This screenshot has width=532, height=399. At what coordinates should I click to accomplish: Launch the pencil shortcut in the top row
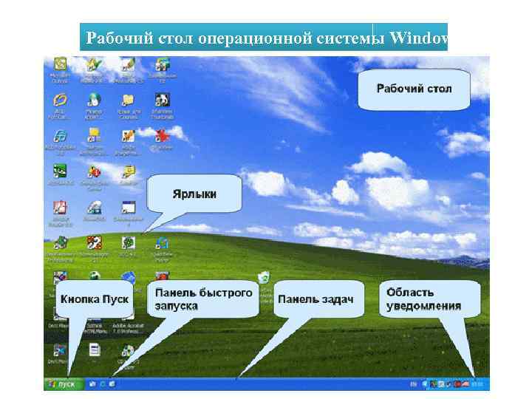click(x=129, y=64)
